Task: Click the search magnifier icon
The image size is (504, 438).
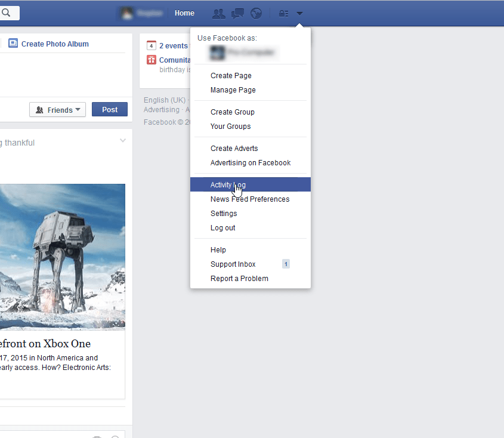Action: coord(6,13)
